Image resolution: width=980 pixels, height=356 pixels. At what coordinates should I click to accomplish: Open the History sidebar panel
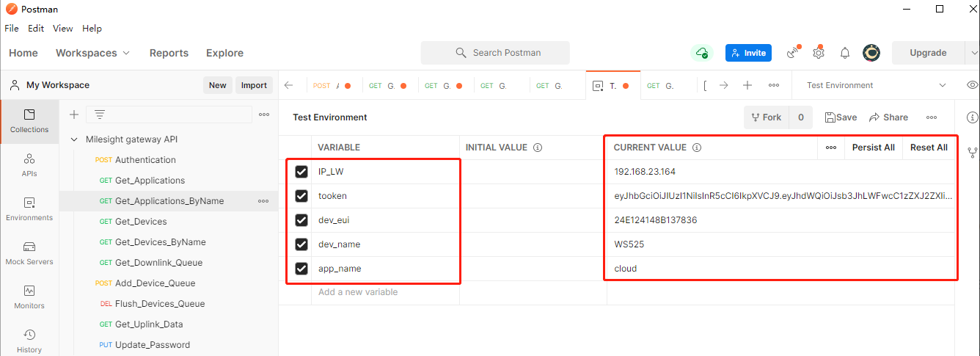click(29, 341)
